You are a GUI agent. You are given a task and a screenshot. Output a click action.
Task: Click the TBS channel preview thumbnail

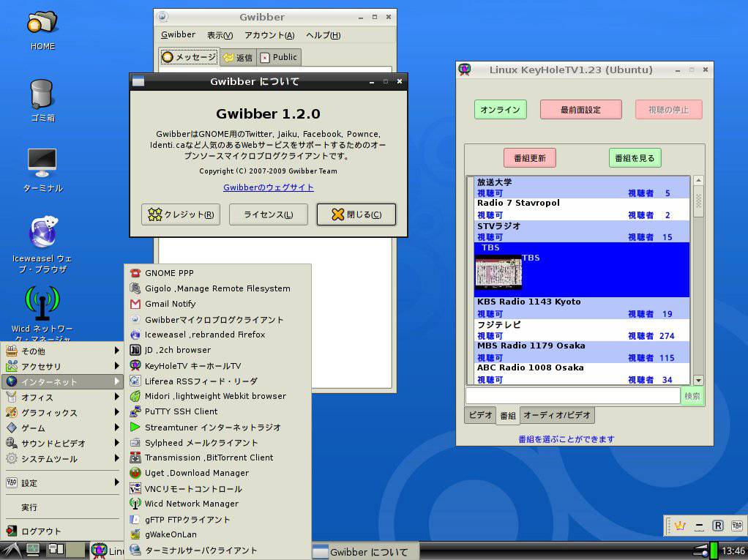pos(498,272)
